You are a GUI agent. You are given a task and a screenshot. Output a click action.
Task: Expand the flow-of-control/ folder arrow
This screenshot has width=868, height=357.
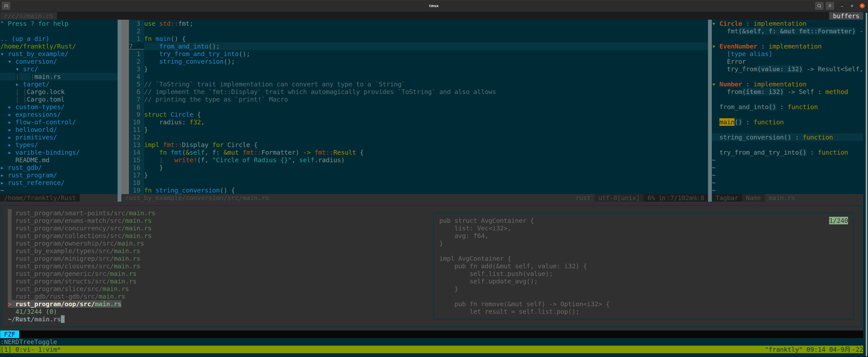(10, 123)
